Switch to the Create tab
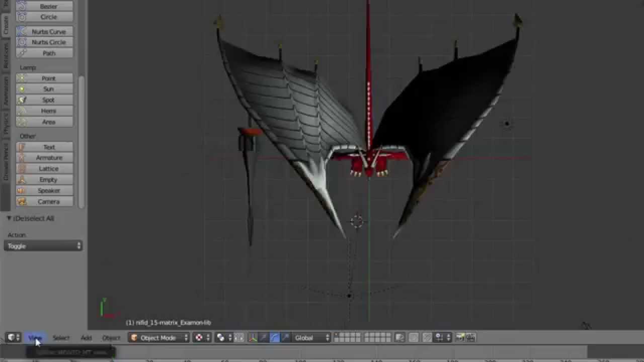This screenshot has height=362, width=644. point(6,25)
